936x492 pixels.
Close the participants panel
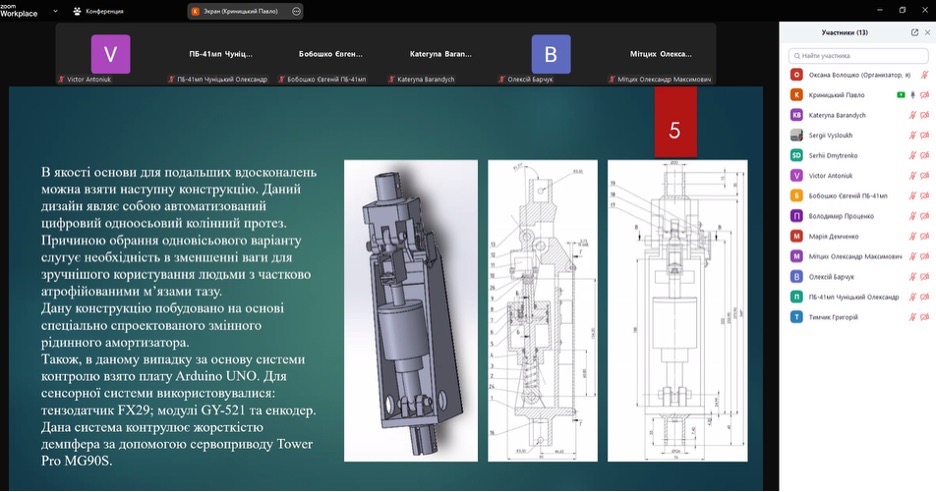[927, 32]
